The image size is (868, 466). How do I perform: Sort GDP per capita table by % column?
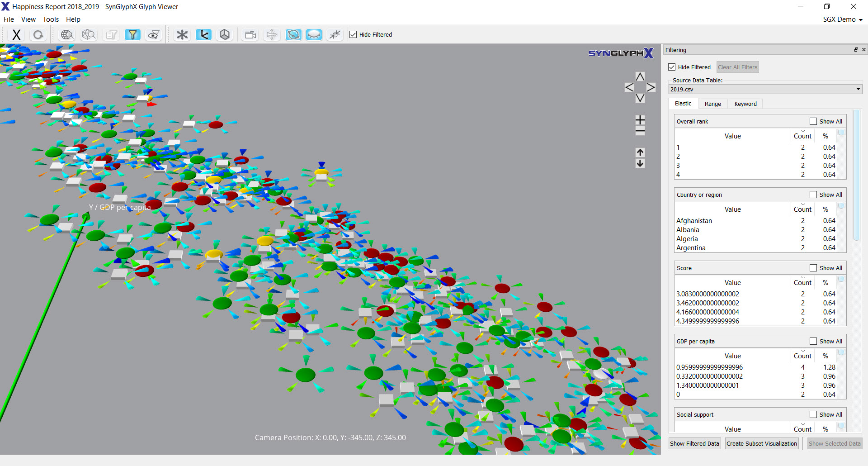point(826,356)
